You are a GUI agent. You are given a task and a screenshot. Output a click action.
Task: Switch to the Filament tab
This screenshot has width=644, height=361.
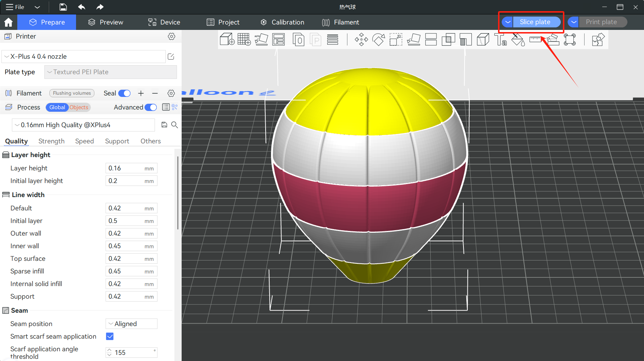pyautogui.click(x=340, y=22)
